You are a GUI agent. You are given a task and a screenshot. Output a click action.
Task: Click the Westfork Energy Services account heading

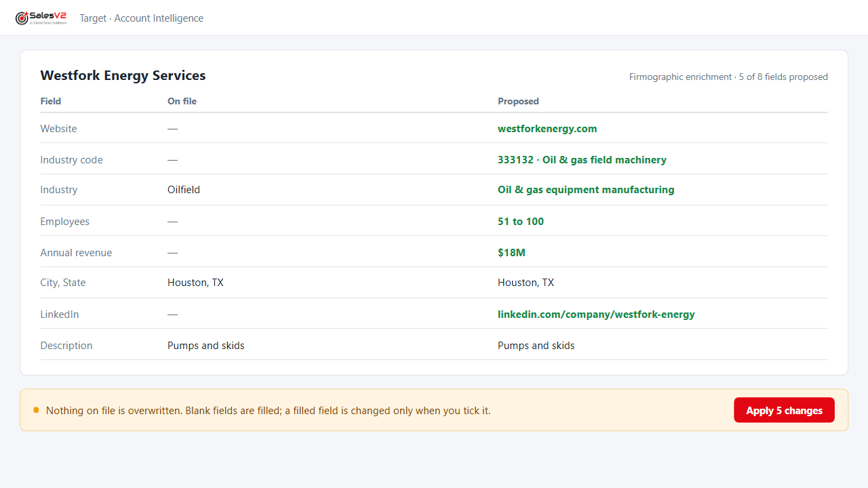coord(123,75)
